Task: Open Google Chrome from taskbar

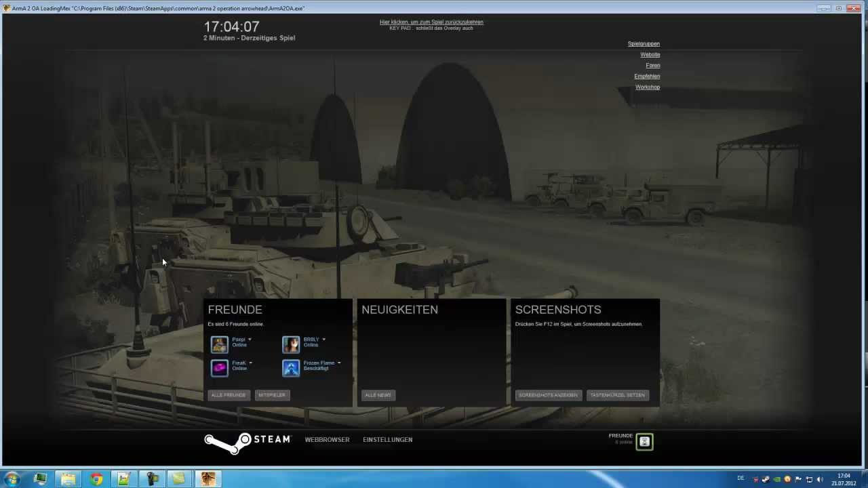Action: coord(96,479)
